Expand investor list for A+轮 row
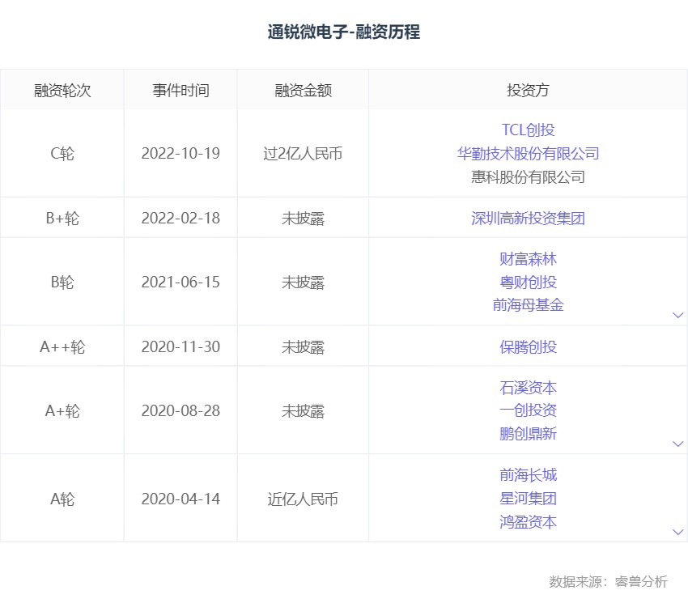The width and height of the screenshot is (688, 616). click(678, 444)
